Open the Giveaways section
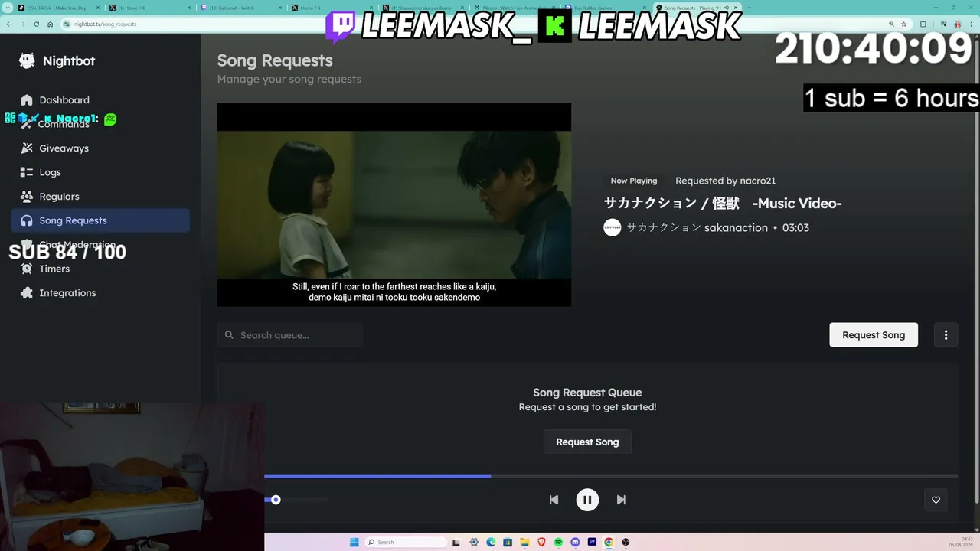 tap(100, 148)
